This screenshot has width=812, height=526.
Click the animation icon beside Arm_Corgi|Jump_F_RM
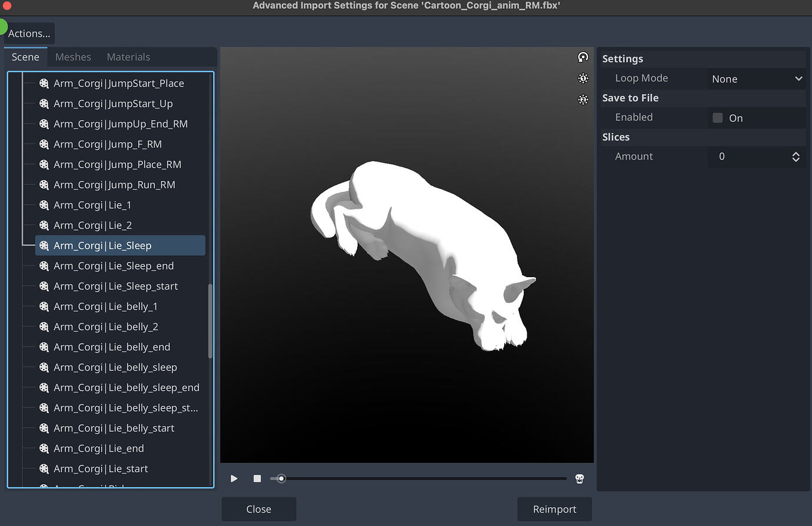pos(44,144)
